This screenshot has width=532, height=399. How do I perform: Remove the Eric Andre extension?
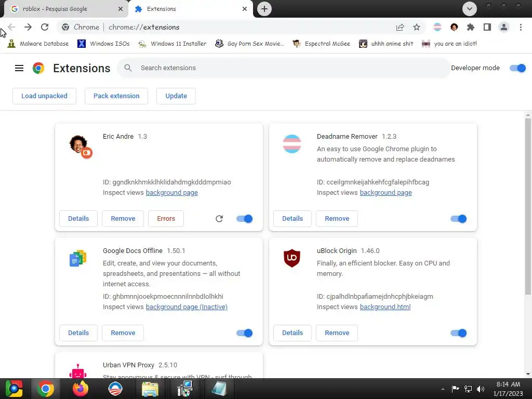point(123,219)
